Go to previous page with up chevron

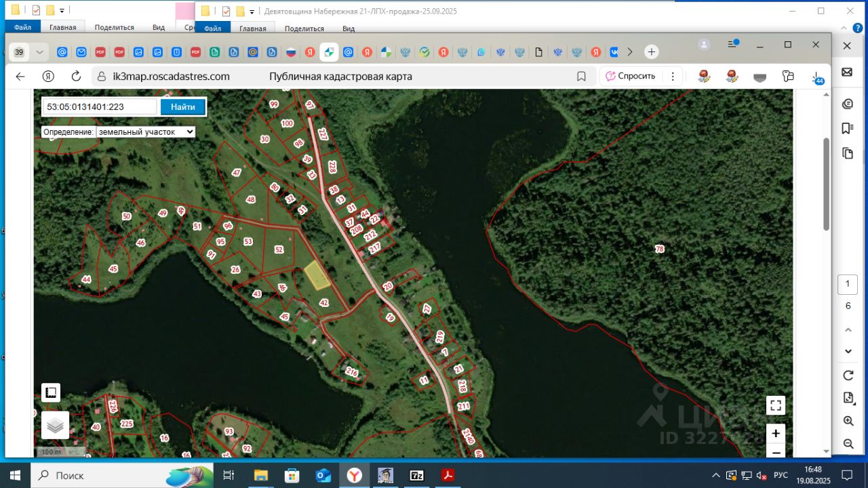click(848, 330)
